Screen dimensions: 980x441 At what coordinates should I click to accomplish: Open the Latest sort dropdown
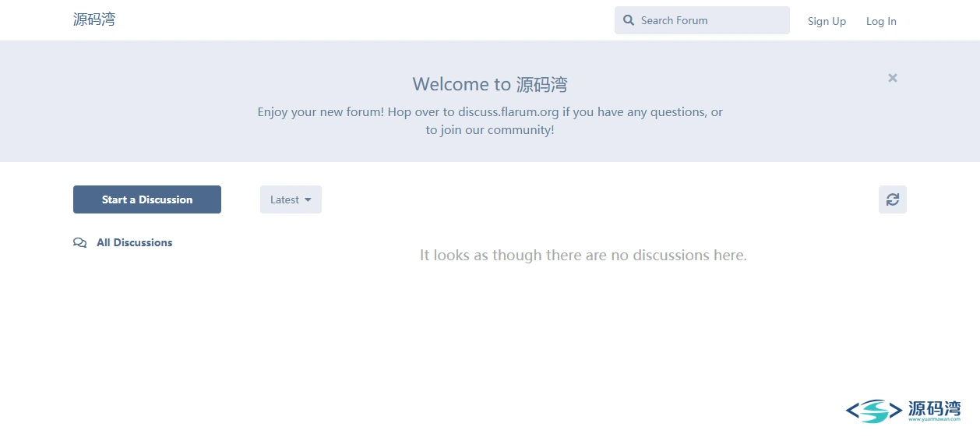(291, 199)
